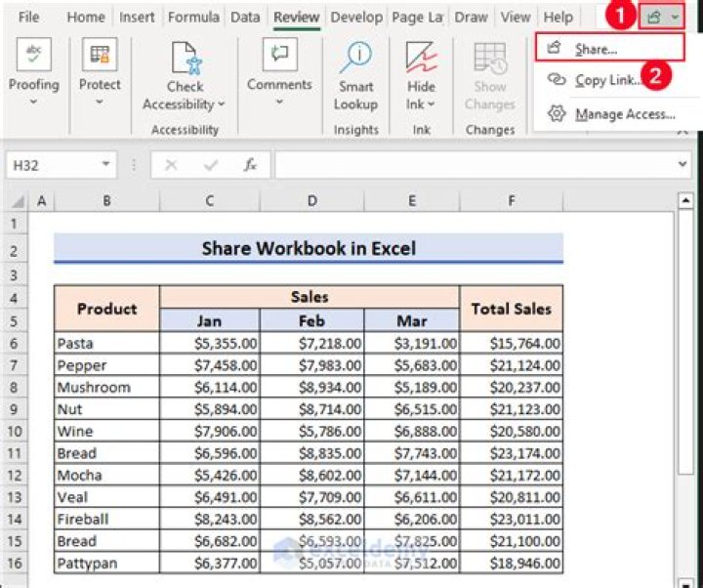This screenshot has width=703, height=588.
Task: Select row 10 header
Action: (x=14, y=431)
